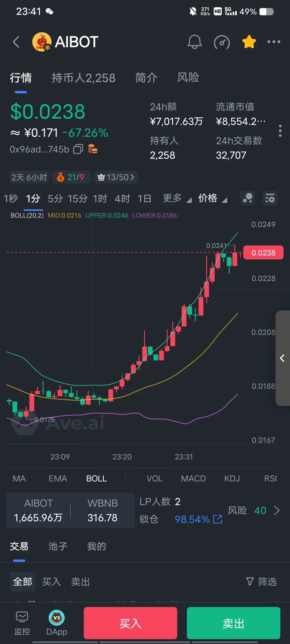The height and width of the screenshot is (644, 290).
Task: Tap 流通市值 ¥8,554.2 value
Action: coord(241,121)
